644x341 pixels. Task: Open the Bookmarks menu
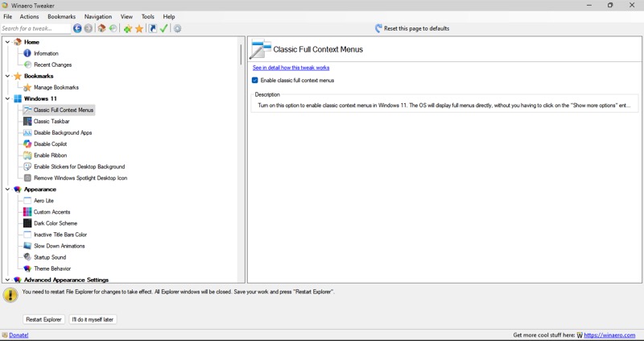tap(62, 16)
